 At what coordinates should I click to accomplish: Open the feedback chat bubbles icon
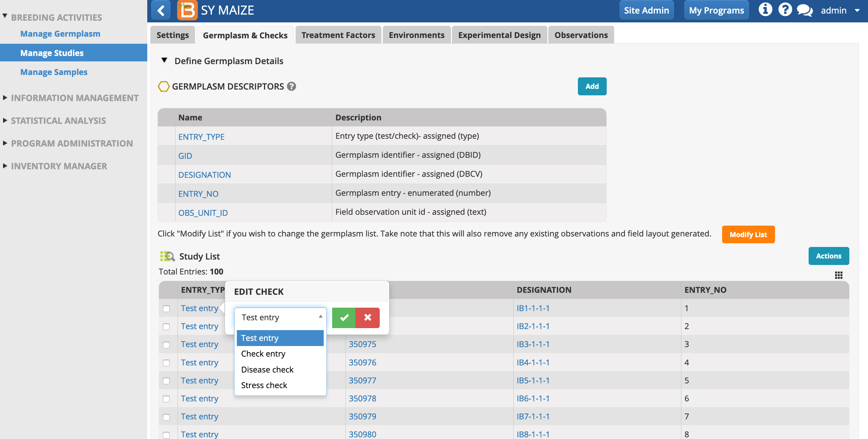tap(805, 10)
